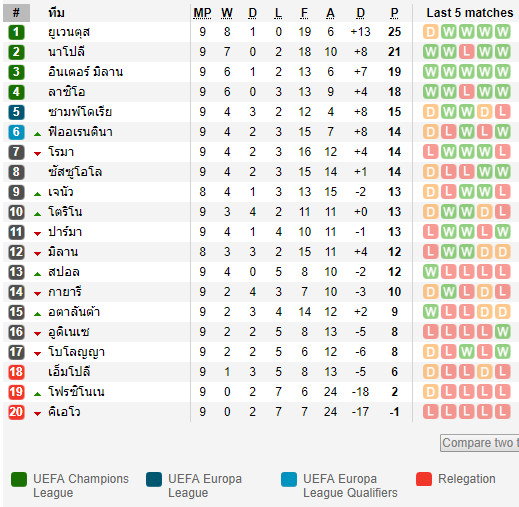The image size is (519, 507).
Task: Click the blue position 5 rank badge
Action: point(16,112)
